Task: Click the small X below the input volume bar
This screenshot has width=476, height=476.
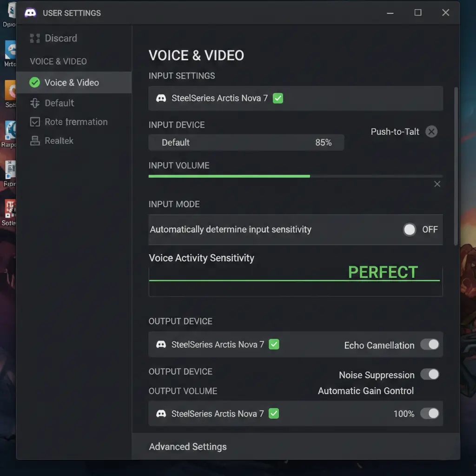Action: pos(437,184)
